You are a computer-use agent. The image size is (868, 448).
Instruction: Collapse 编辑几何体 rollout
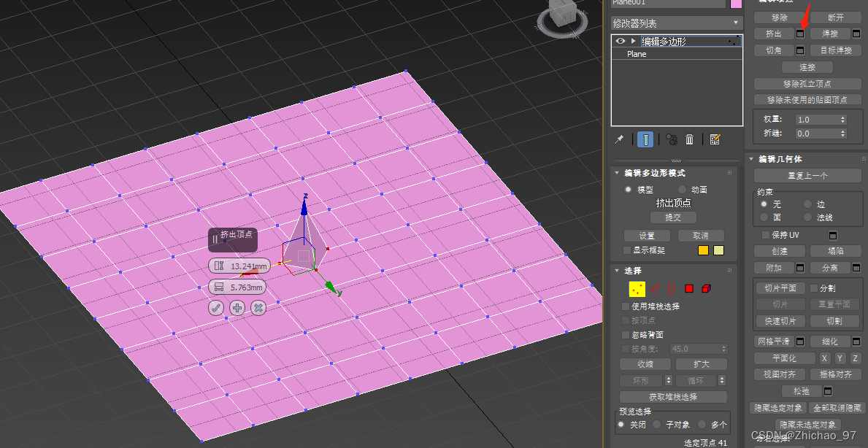coord(751,159)
